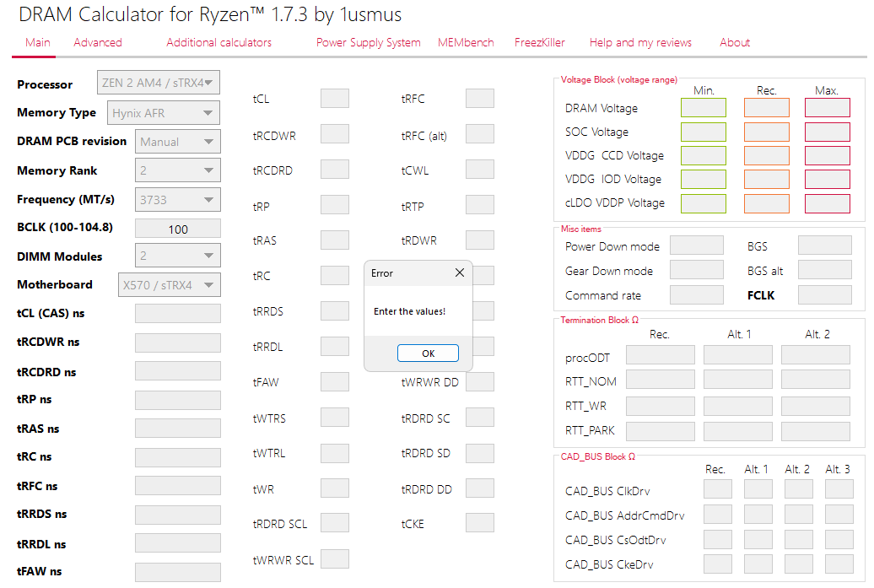The height and width of the screenshot is (588, 874).
Task: Click the tRCDRD ns input field
Action: (178, 371)
